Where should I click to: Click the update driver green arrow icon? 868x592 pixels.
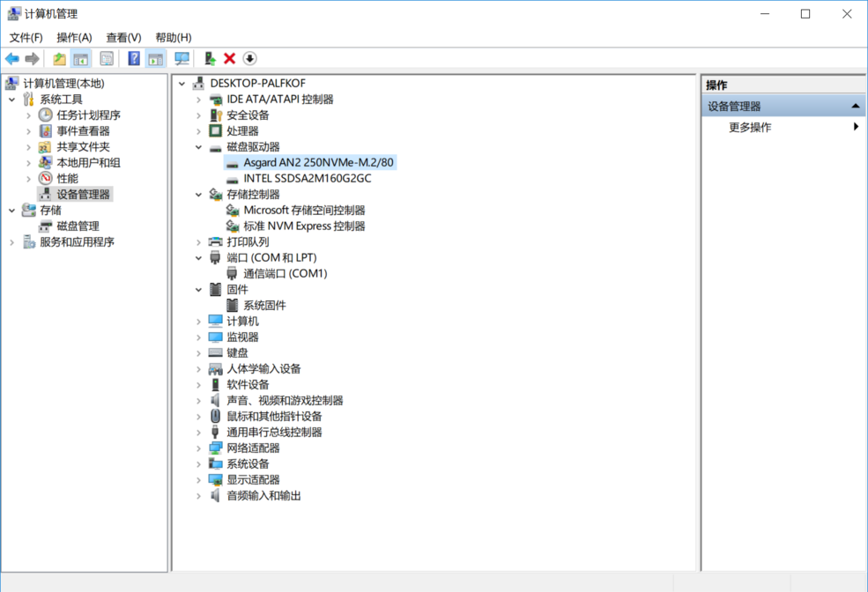coord(210,59)
